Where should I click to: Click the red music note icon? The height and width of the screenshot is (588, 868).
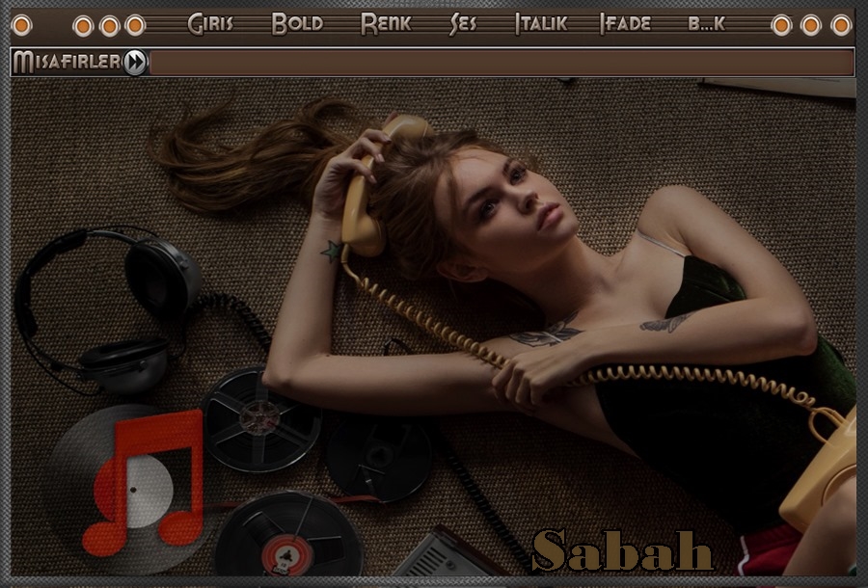pos(145,482)
